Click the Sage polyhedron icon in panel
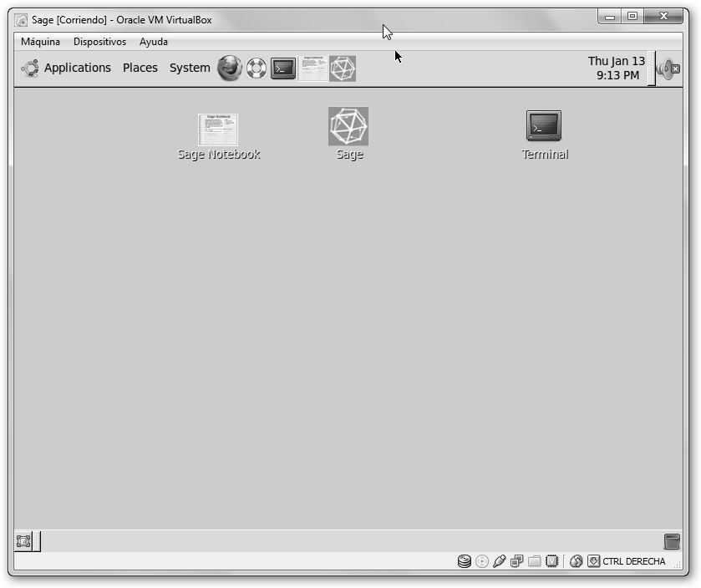The width and height of the screenshot is (701, 588). (x=343, y=68)
